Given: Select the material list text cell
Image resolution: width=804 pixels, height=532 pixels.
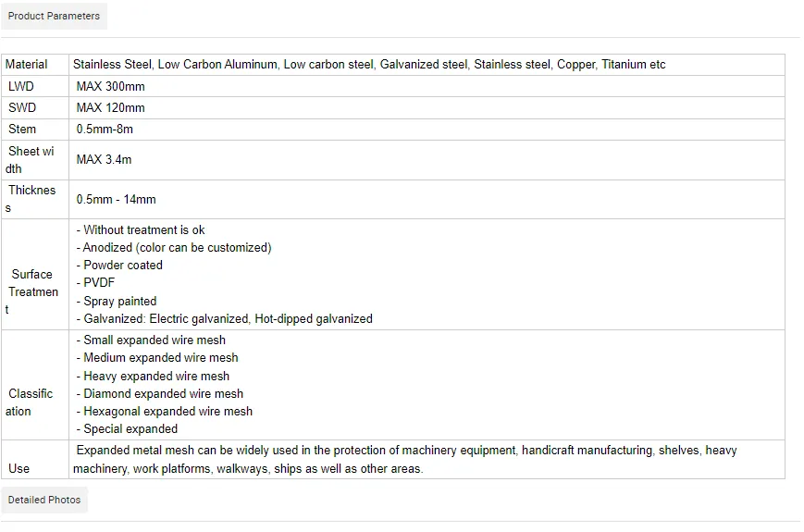Looking at the screenshot, I should [x=369, y=65].
